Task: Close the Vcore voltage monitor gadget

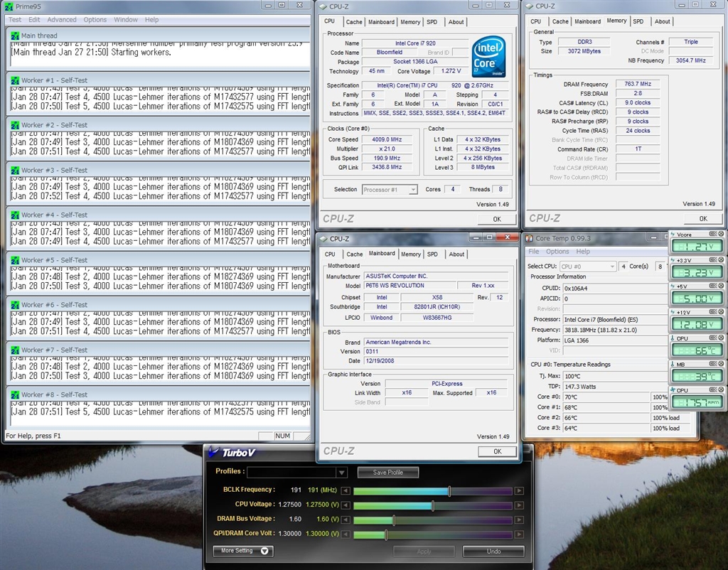Action: click(x=721, y=234)
